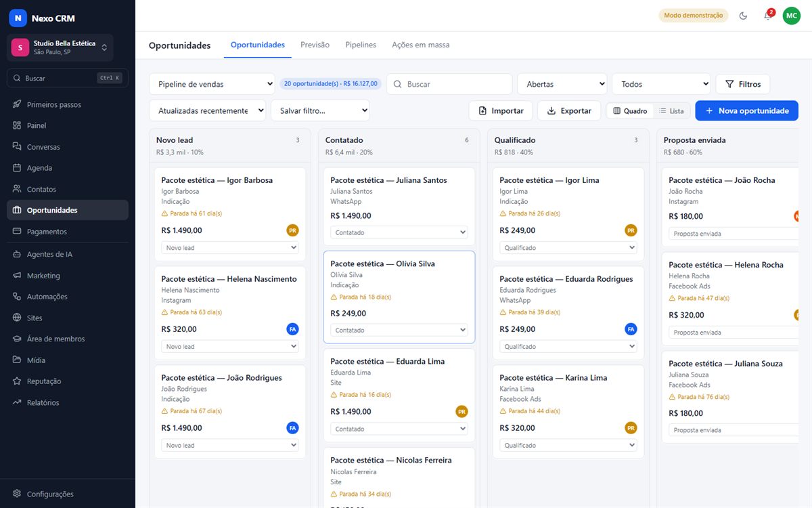Viewport: 812px width, 508px height.
Task: Open Pagamentos in sidebar
Action: pyautogui.click(x=68, y=232)
